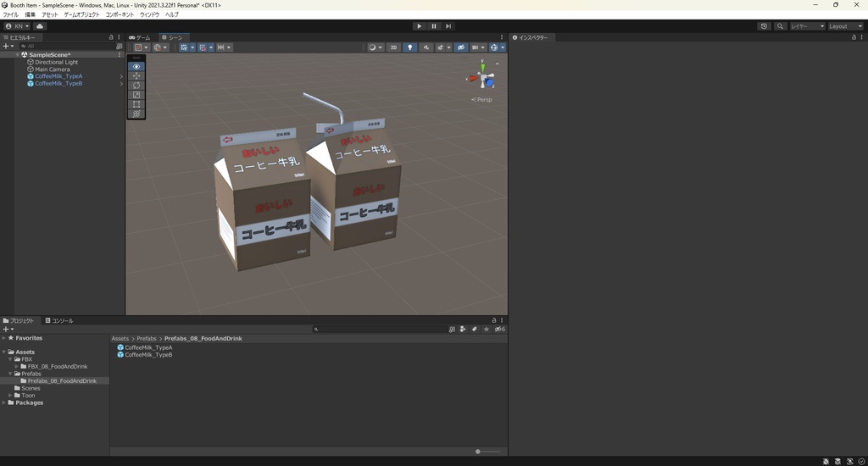The height and width of the screenshot is (466, 868).
Task: Select the Rect tool in Scene tools
Action: pos(136,104)
